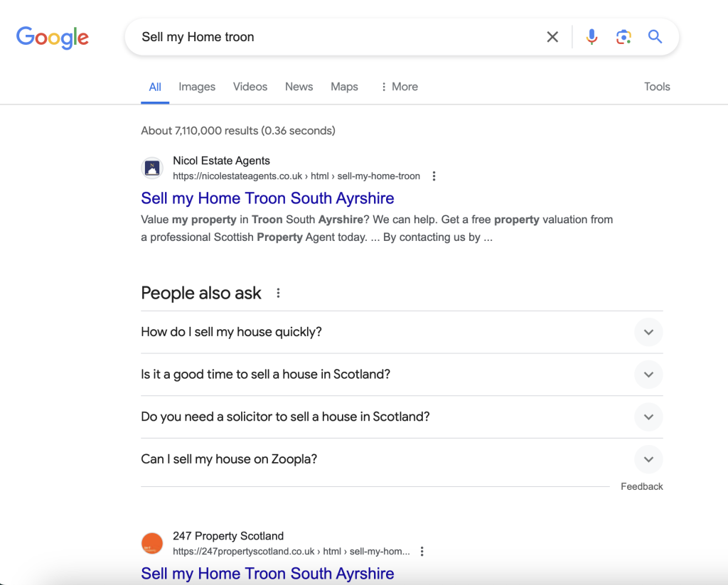This screenshot has width=728, height=585.
Task: Open Google Lens image search
Action: coord(623,36)
